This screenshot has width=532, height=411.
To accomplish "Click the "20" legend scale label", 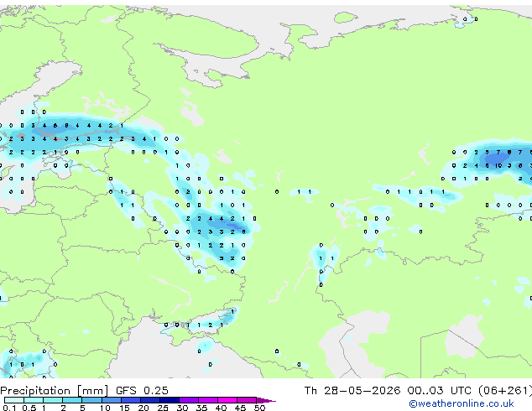I will click(143, 408).
